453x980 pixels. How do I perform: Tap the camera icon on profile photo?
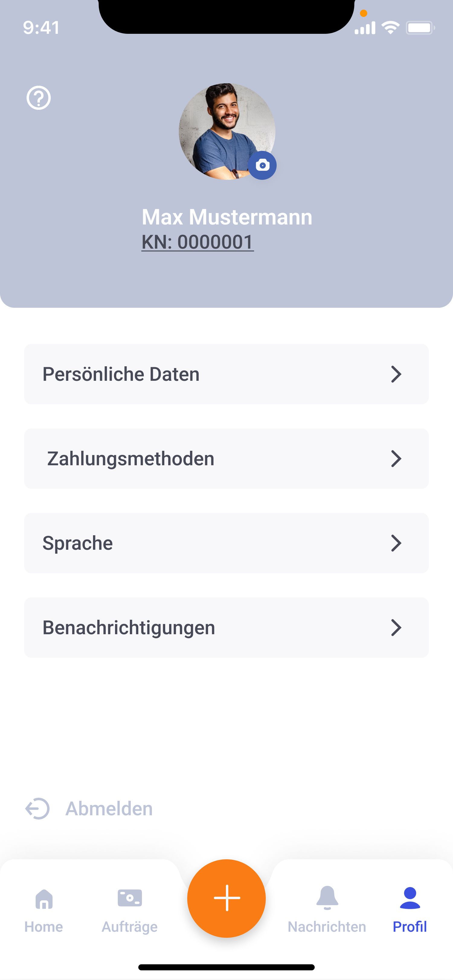[x=262, y=165]
